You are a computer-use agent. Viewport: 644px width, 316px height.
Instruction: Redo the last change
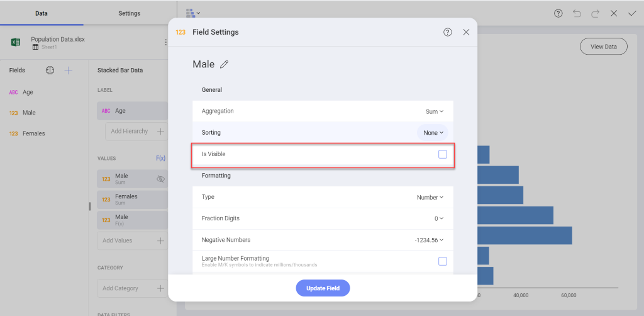595,14
